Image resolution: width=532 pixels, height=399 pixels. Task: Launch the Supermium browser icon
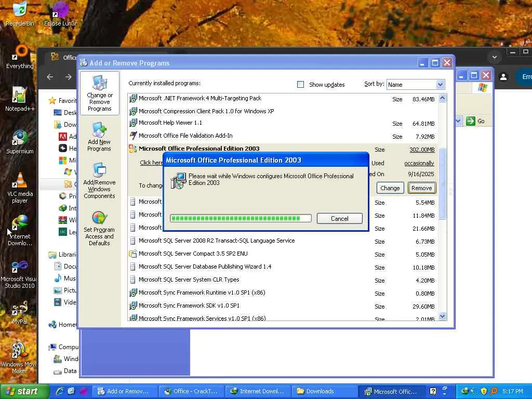pyautogui.click(x=20, y=142)
